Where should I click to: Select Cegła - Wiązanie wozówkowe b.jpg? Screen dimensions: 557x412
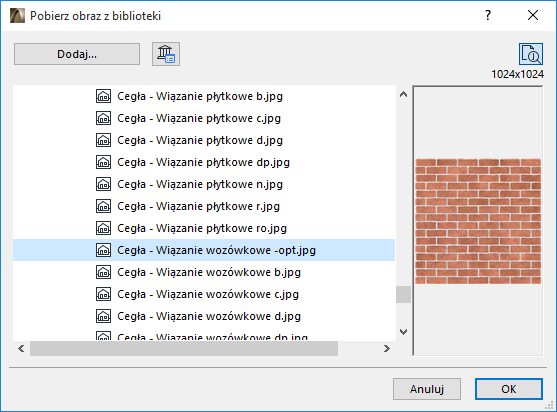[209, 272]
